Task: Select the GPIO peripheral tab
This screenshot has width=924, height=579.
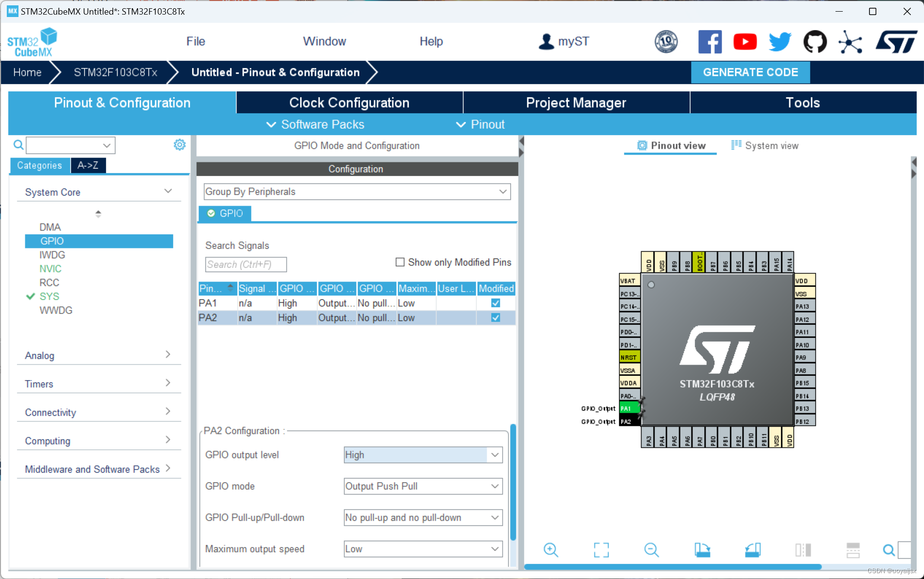Action: pyautogui.click(x=225, y=213)
